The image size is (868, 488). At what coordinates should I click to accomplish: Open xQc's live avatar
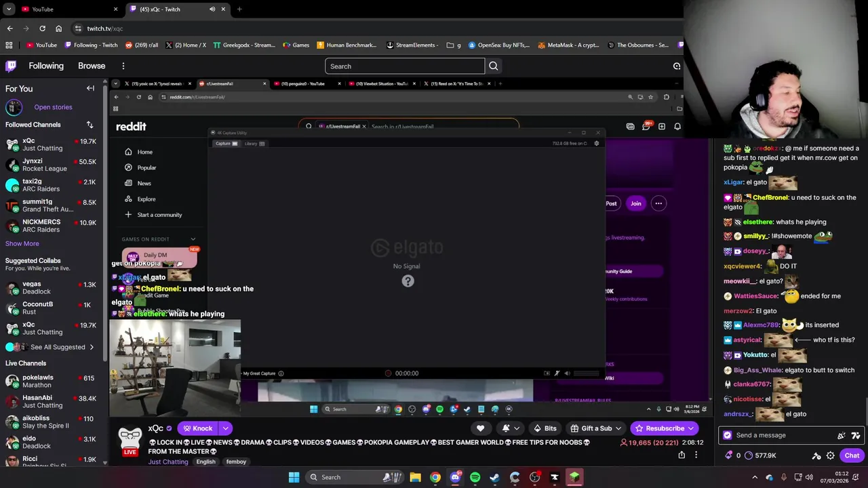click(x=130, y=440)
